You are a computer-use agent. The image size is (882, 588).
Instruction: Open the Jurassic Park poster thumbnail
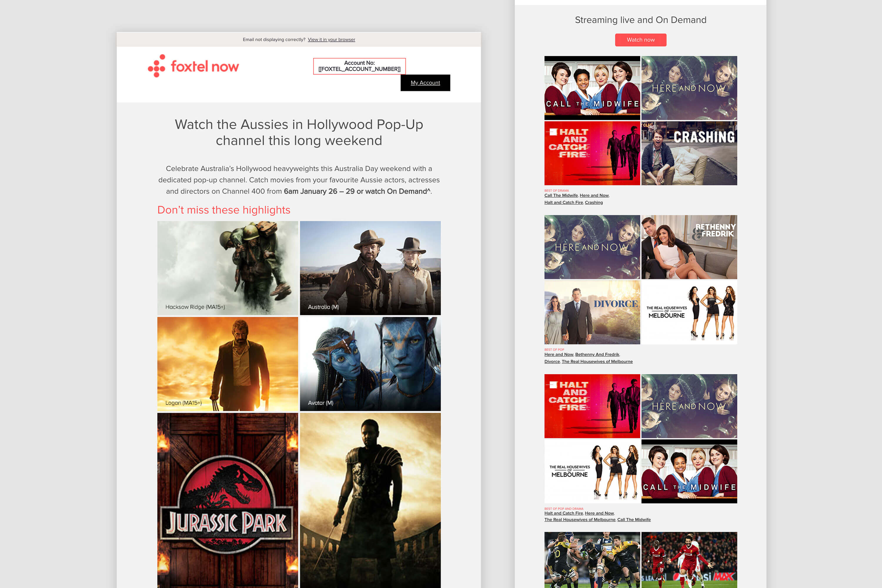pos(228,500)
